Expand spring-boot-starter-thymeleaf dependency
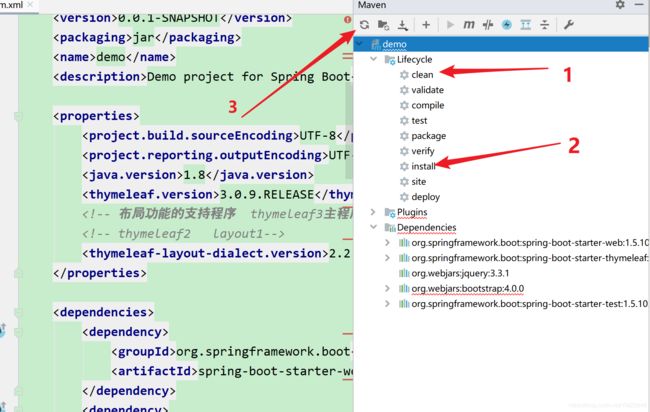The image size is (650, 412). pyautogui.click(x=387, y=258)
